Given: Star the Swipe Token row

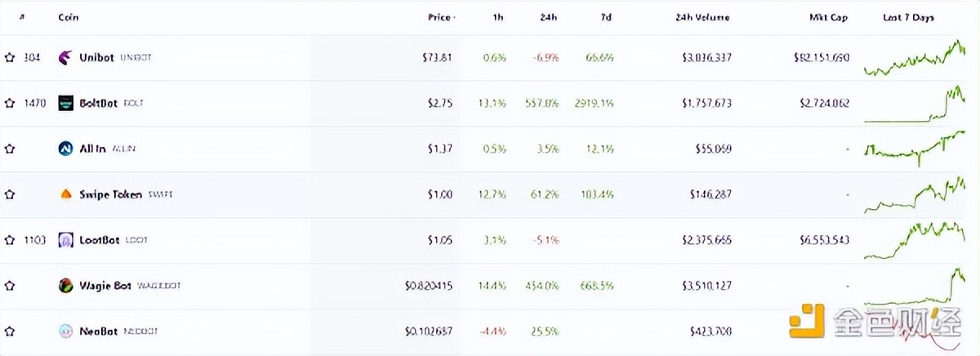Looking at the screenshot, I should (x=10, y=194).
